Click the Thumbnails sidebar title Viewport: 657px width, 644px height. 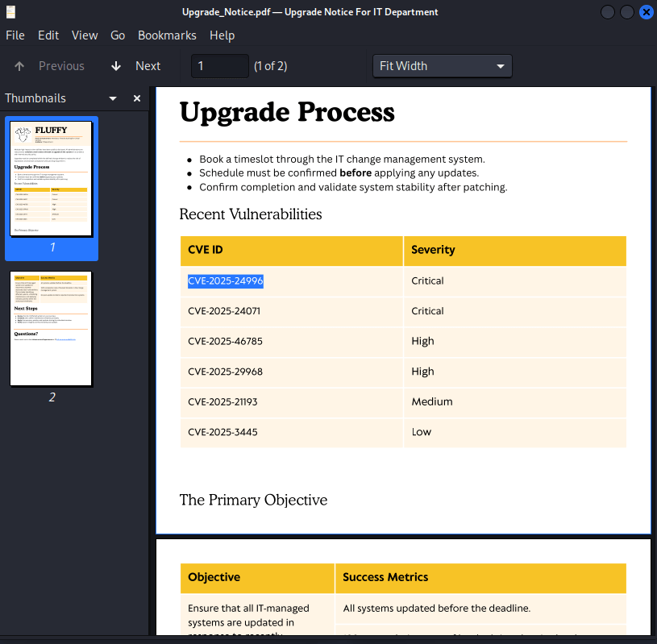pos(35,98)
